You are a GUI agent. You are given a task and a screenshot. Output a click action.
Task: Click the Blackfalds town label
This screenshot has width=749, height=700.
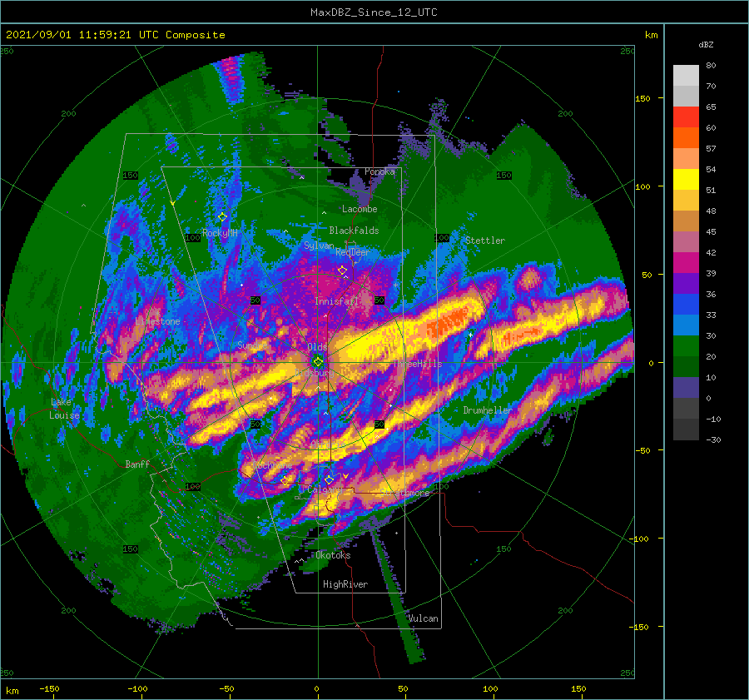coord(354,231)
